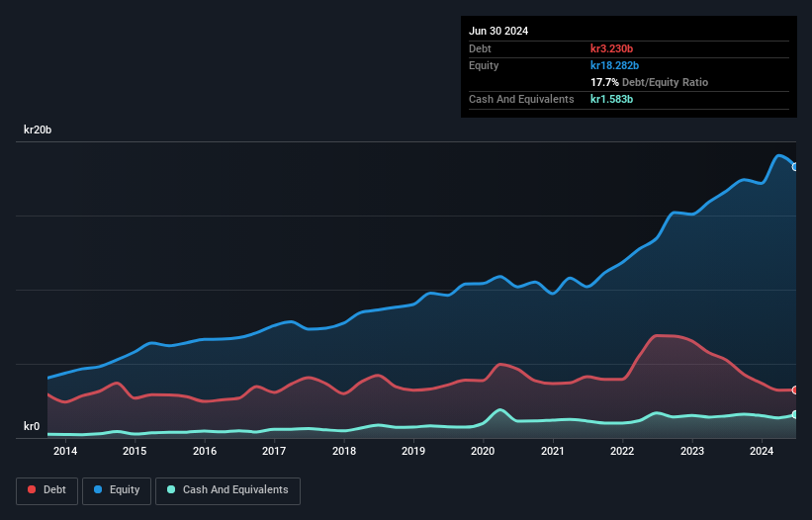Select the 2023 x-axis label

click(692, 451)
